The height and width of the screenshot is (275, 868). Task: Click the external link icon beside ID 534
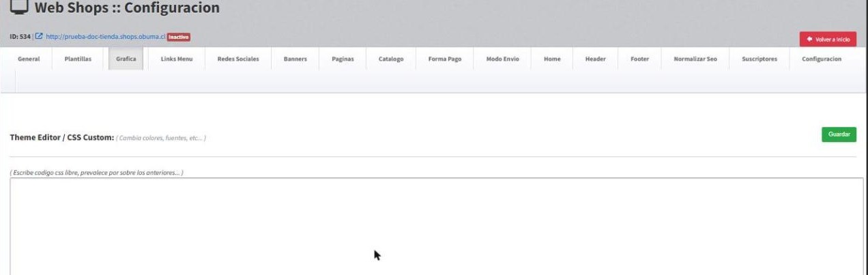[x=40, y=37]
